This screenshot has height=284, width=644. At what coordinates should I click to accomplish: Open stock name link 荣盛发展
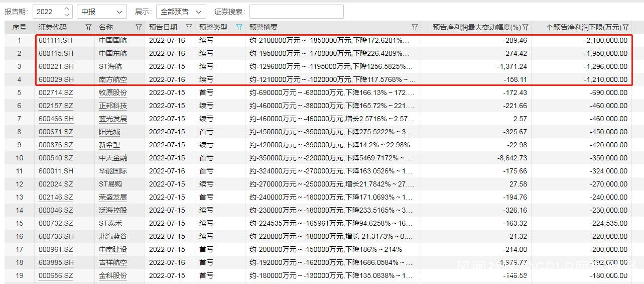pos(113,197)
